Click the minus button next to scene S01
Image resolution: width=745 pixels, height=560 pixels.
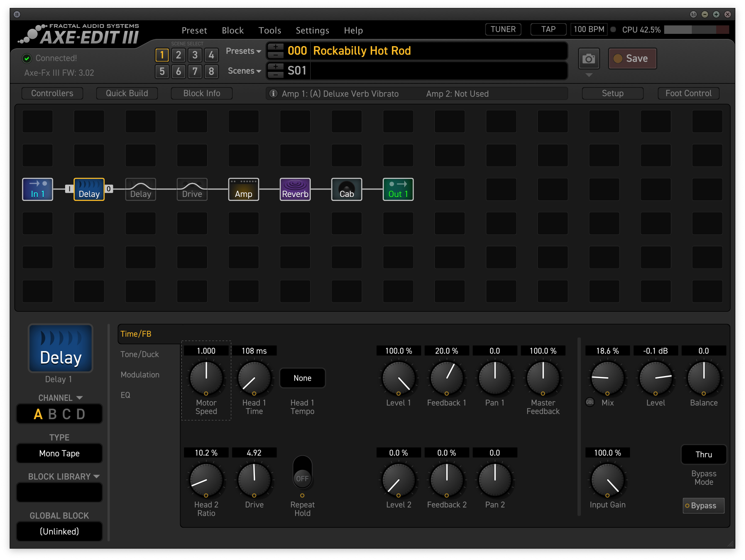tap(276, 75)
